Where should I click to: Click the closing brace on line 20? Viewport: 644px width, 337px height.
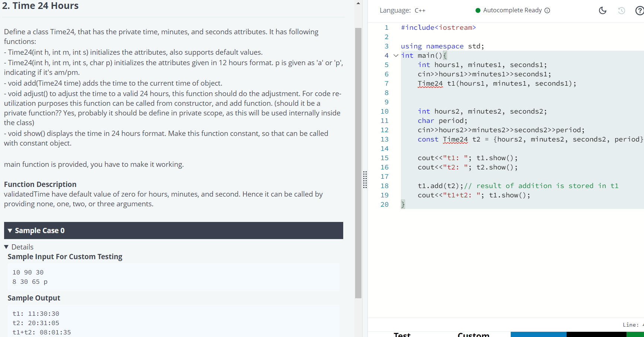(x=403, y=204)
